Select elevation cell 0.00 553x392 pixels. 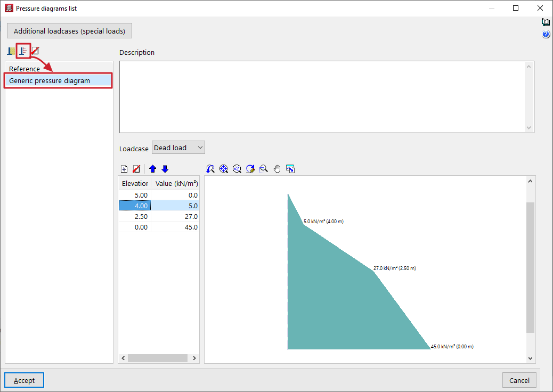(135, 227)
